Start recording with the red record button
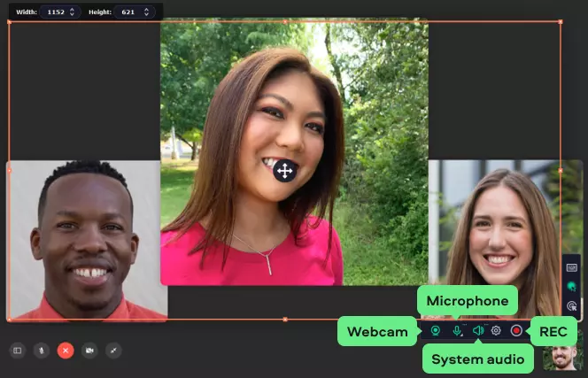The image size is (588, 378). [x=516, y=330]
